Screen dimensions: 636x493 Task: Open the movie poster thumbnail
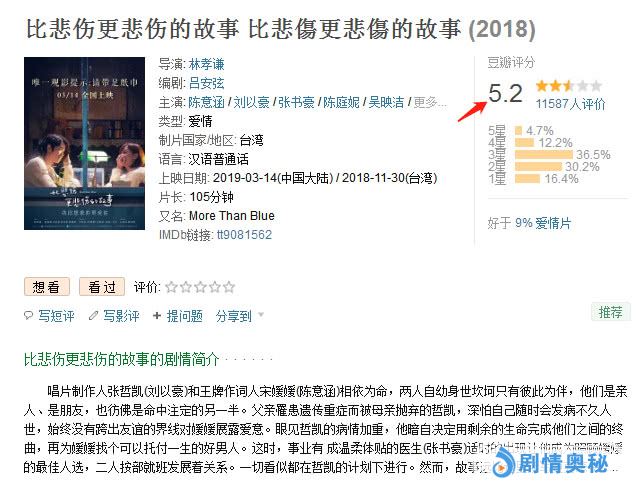(84, 143)
